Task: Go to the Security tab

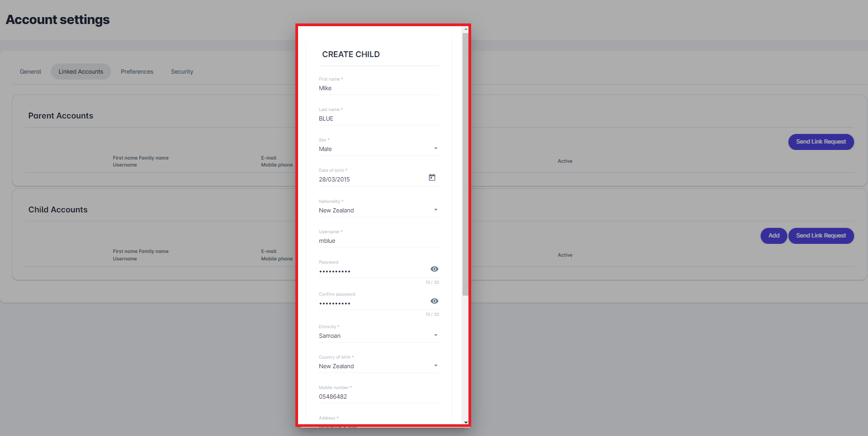Action: 182,72
